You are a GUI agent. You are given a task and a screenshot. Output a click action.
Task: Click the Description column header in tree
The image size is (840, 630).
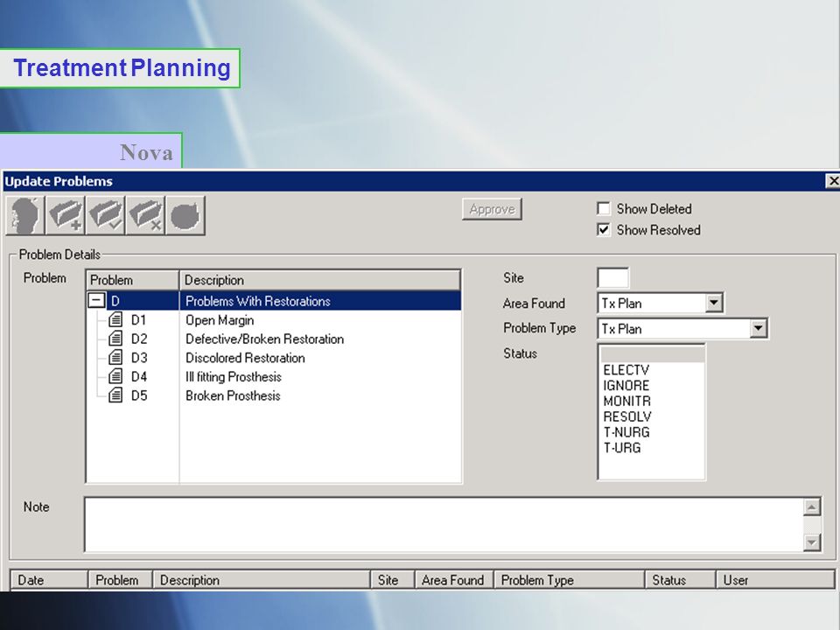tap(320, 280)
